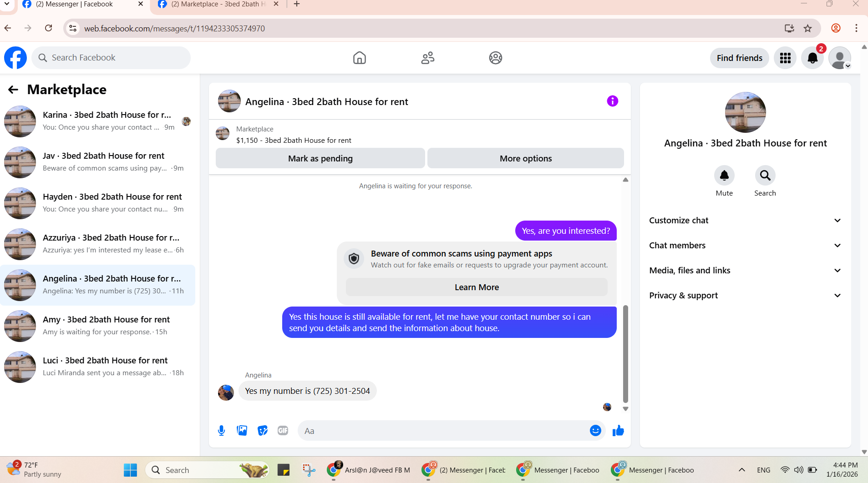Click the Marketplace back arrow
This screenshot has height=483, width=868.
[x=13, y=90]
